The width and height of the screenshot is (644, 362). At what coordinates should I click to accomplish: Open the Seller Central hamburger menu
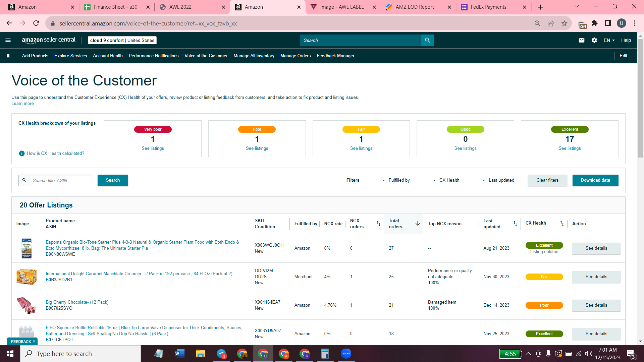(x=8, y=40)
